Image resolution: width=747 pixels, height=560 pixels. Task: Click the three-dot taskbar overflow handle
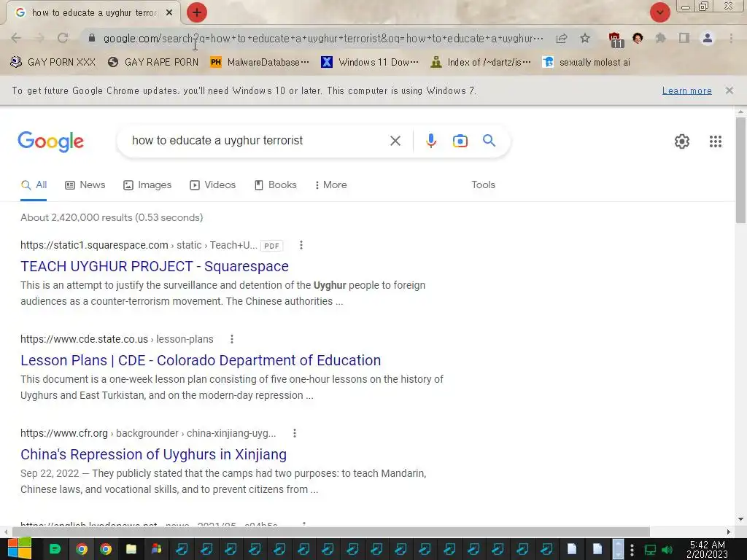click(632, 549)
